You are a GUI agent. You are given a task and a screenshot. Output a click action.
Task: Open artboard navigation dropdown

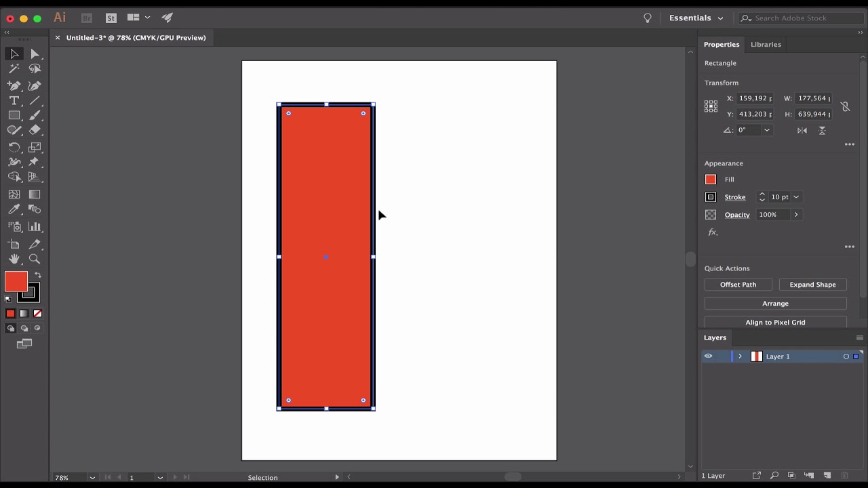tap(160, 478)
